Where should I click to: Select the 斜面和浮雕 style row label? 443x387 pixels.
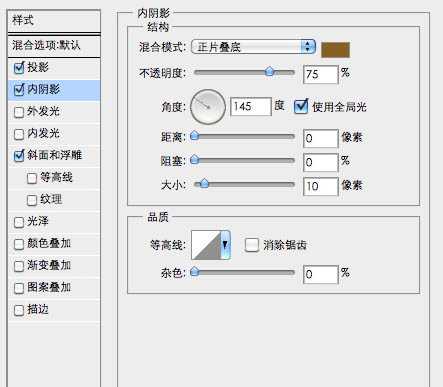pyautogui.click(x=54, y=155)
